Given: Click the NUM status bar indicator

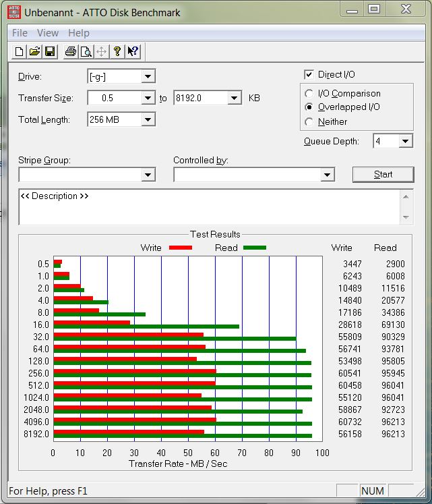Looking at the screenshot, I should pos(373,491).
